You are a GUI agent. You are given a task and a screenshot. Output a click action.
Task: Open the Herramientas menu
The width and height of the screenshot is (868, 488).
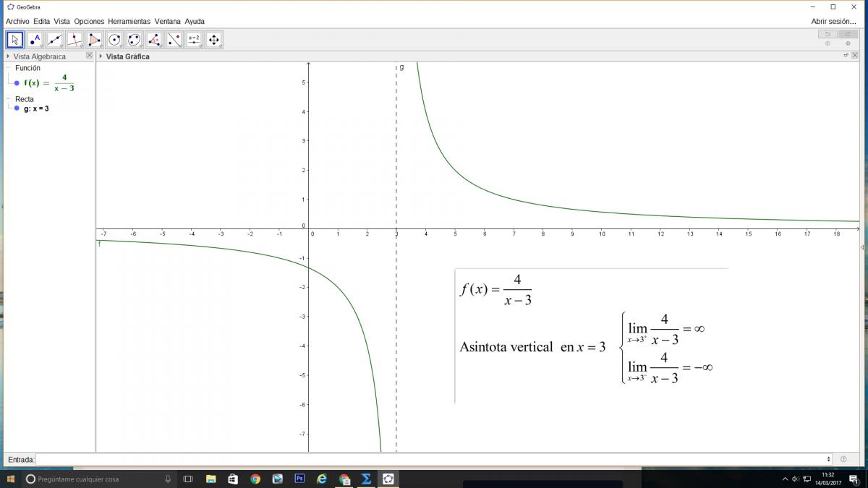(129, 22)
